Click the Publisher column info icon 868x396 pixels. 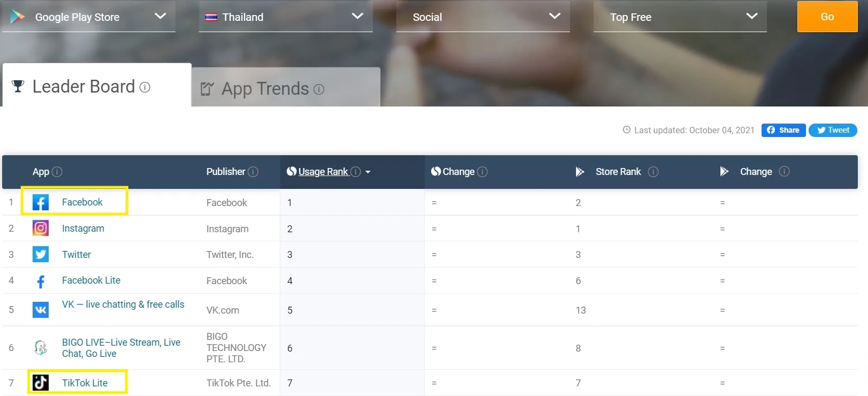(254, 172)
